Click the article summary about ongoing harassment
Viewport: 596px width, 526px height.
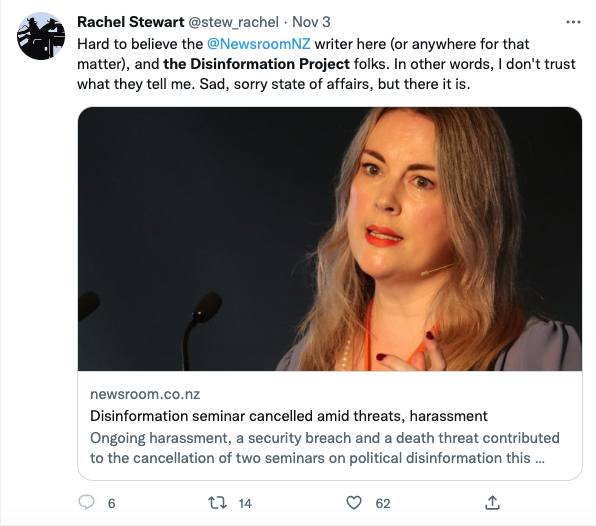click(x=325, y=448)
